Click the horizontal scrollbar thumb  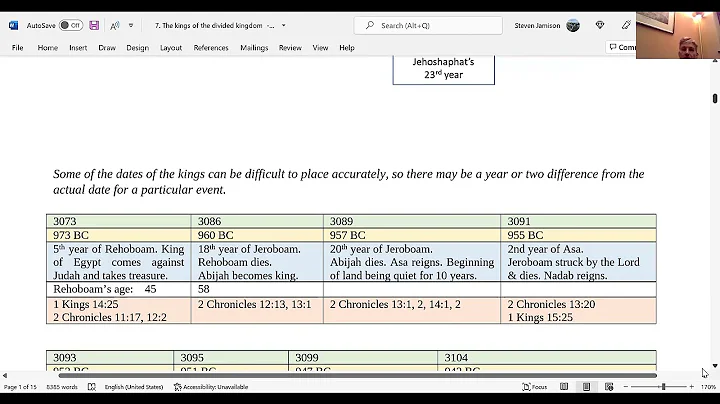[x=358, y=376]
